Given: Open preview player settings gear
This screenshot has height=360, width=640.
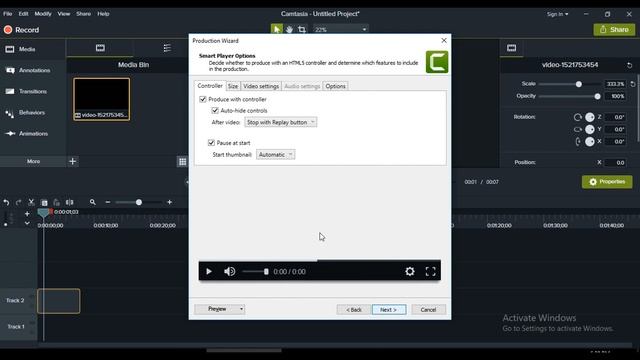Looking at the screenshot, I should [x=410, y=271].
